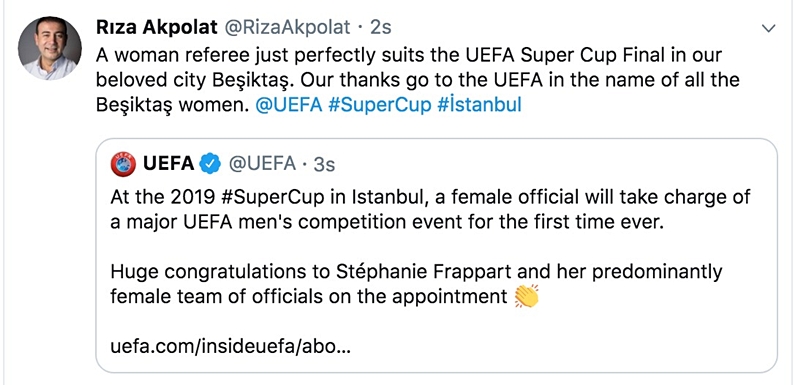Open the uefa.com/insideuefa link

(231, 348)
